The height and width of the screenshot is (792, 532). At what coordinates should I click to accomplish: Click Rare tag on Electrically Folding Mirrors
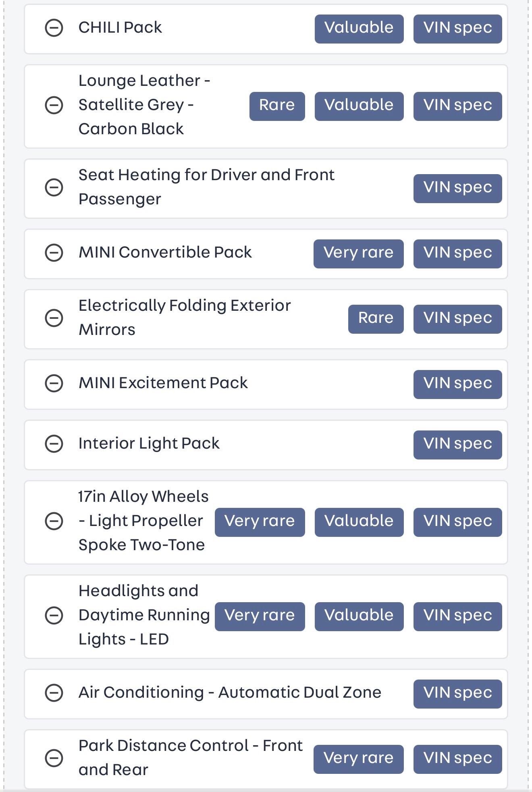pos(376,319)
